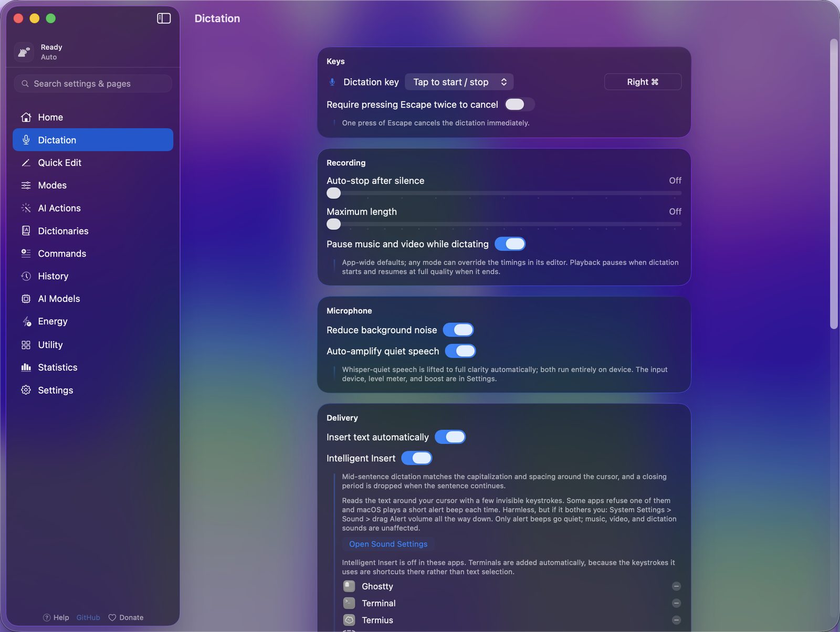Click the blue microphone icon by Dictation key
The image size is (840, 632).
(x=332, y=82)
